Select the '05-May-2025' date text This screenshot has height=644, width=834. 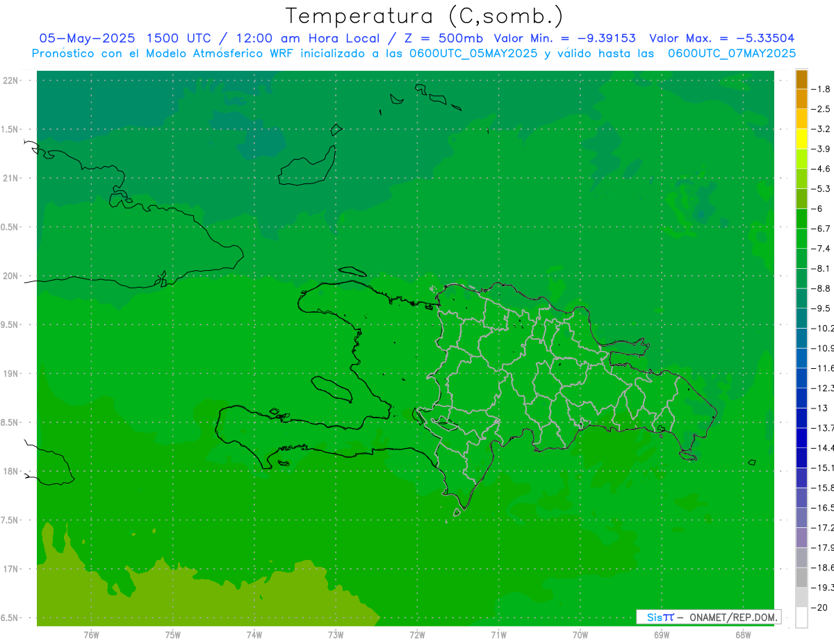point(86,38)
